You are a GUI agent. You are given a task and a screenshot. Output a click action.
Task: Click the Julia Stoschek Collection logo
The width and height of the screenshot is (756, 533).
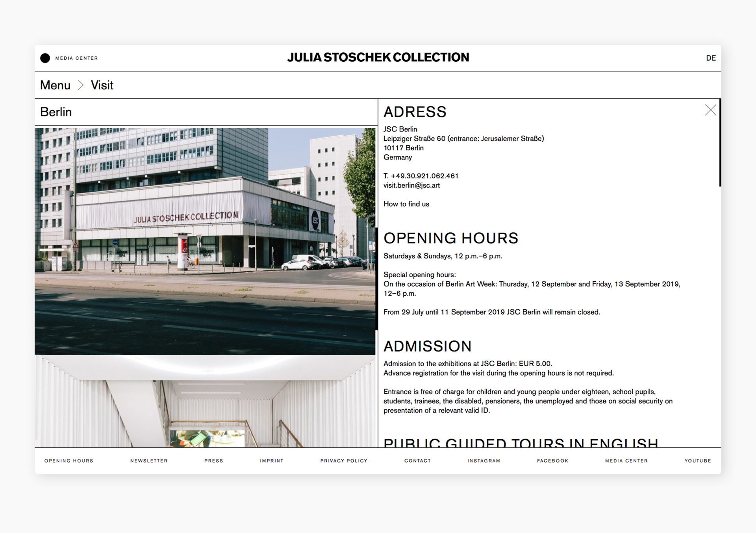point(378,57)
